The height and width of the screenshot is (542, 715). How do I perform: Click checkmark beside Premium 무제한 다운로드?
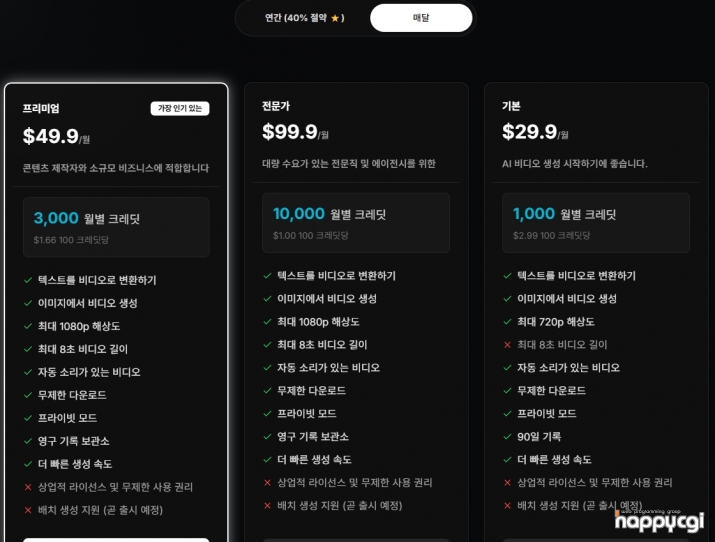pyautogui.click(x=28, y=395)
